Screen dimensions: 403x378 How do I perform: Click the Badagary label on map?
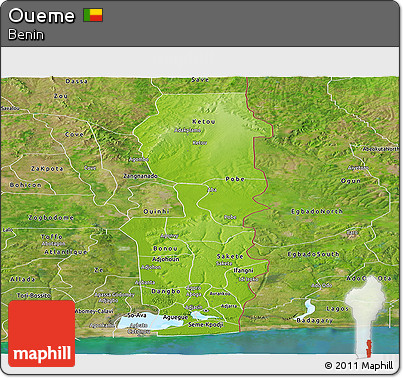coord(314,320)
